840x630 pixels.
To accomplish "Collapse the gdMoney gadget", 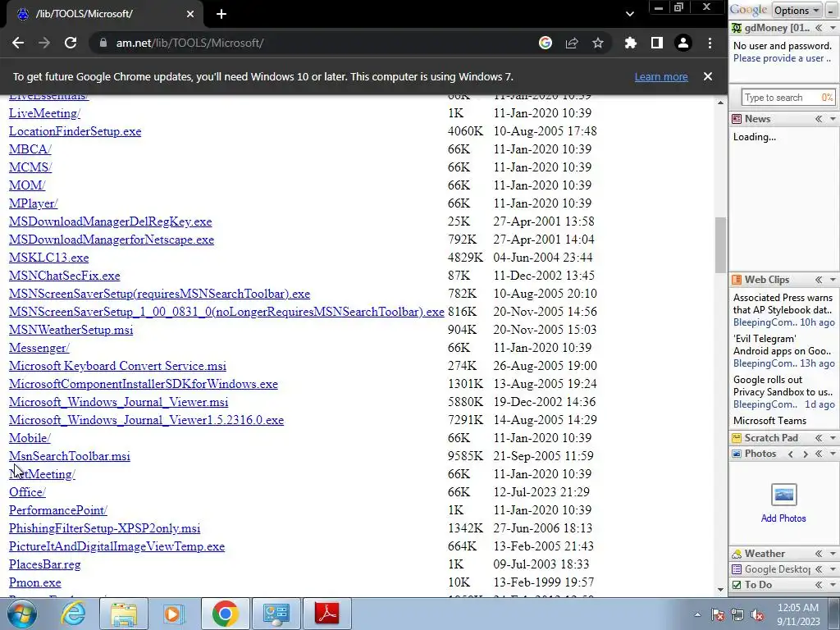I will (819, 28).
